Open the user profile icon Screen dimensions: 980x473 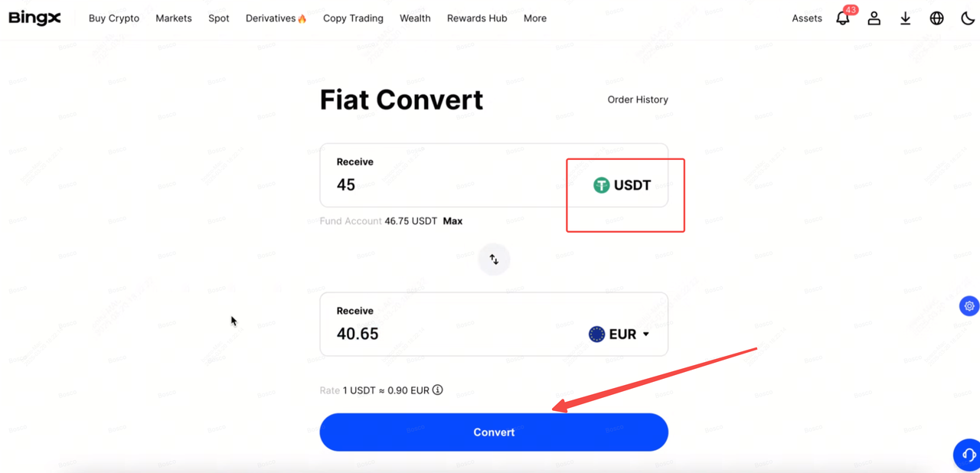[874, 18]
